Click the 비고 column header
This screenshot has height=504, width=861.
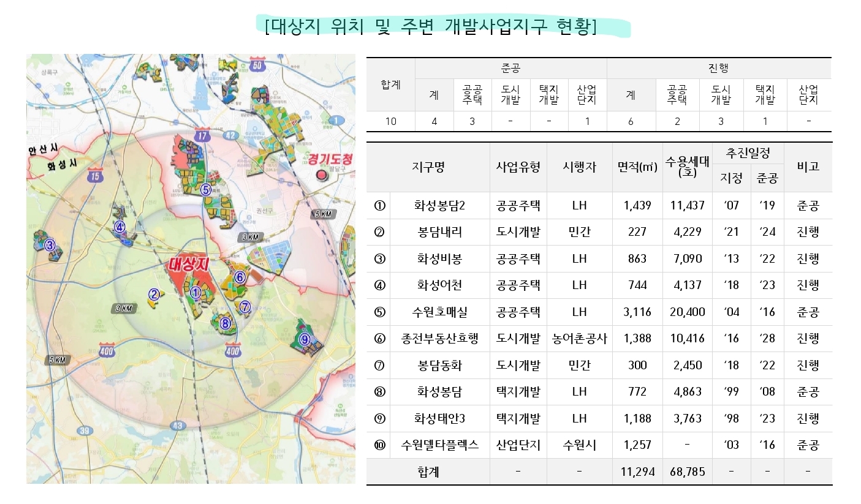(808, 167)
